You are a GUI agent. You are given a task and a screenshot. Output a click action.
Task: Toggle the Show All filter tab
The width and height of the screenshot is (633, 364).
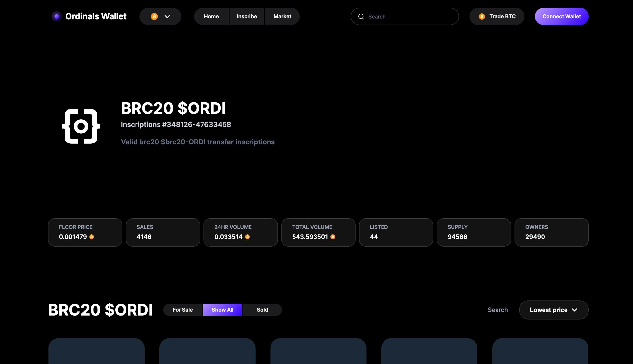coord(222,310)
